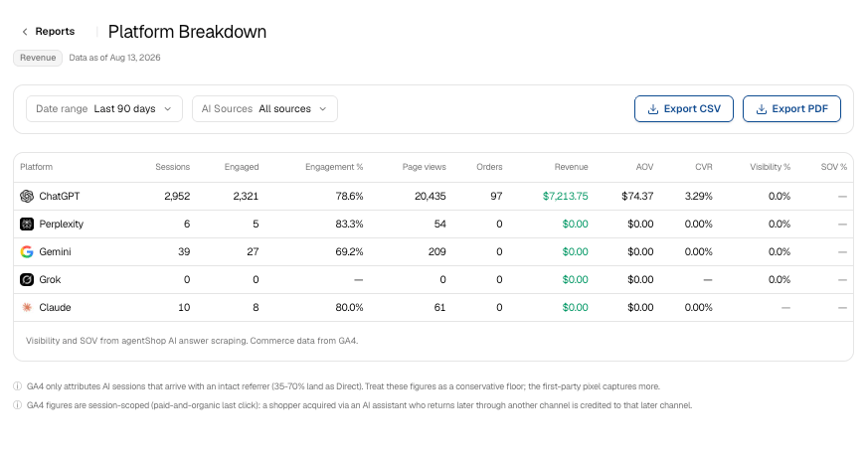Sort by the Page views column header
This screenshot has width=868, height=453.
coord(424,167)
